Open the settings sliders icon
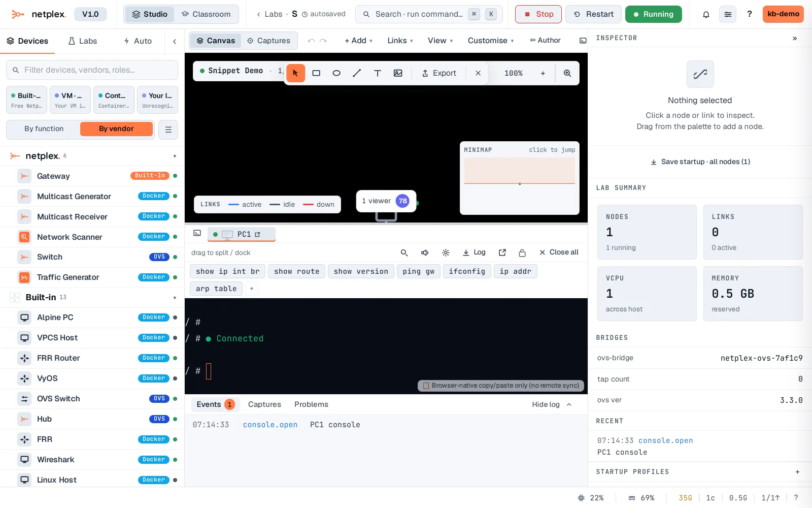This screenshot has width=812, height=508. point(728,14)
